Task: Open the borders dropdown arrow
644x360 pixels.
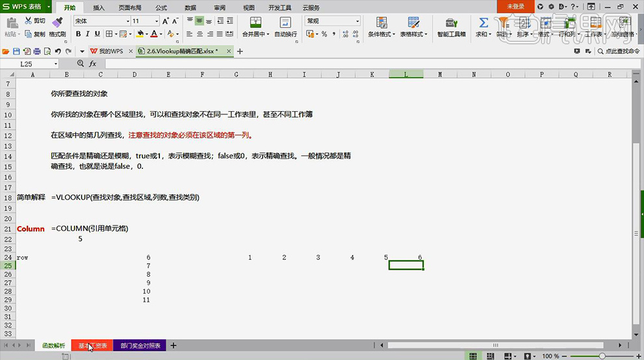Action: [116, 34]
